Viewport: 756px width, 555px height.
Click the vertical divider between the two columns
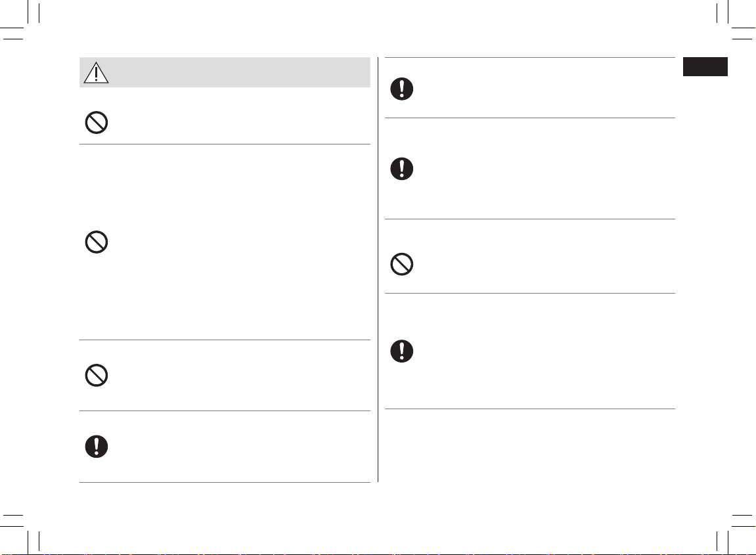(x=378, y=269)
